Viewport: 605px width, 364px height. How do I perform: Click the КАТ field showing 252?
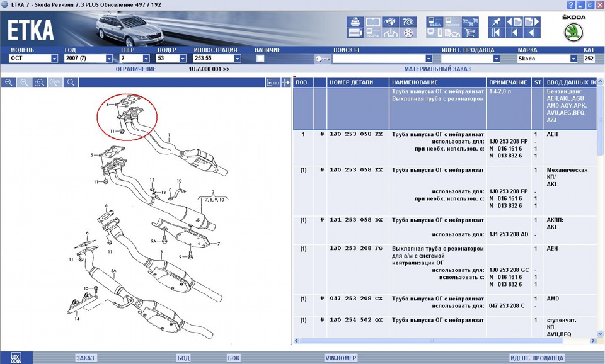point(589,58)
